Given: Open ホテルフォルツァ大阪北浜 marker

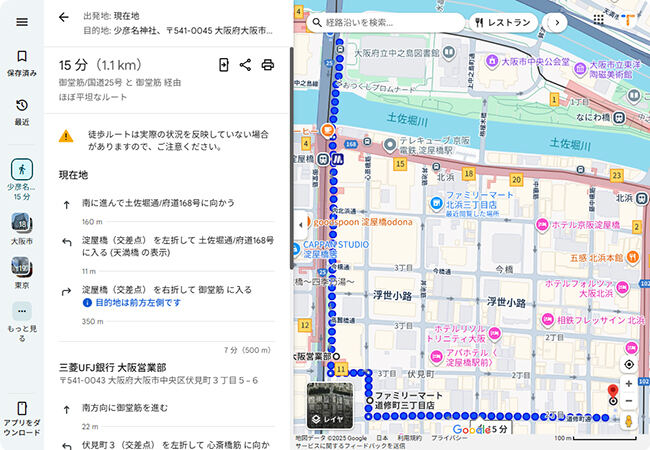Looking at the screenshot, I should click(x=622, y=288).
